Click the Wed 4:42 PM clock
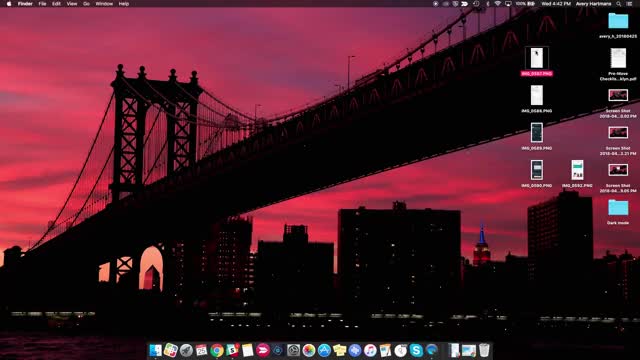Image resolution: width=640 pixels, height=360 pixels. pos(556,4)
